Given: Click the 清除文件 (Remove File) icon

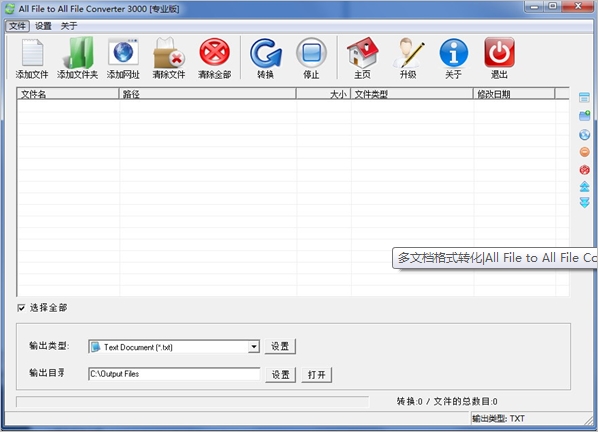Looking at the screenshot, I should 169,58.
